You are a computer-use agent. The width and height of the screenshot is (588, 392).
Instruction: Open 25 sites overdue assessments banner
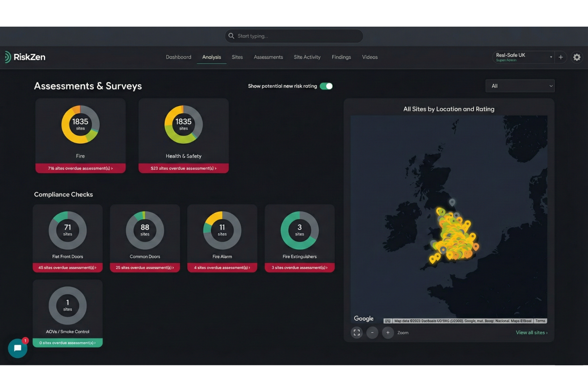click(145, 267)
